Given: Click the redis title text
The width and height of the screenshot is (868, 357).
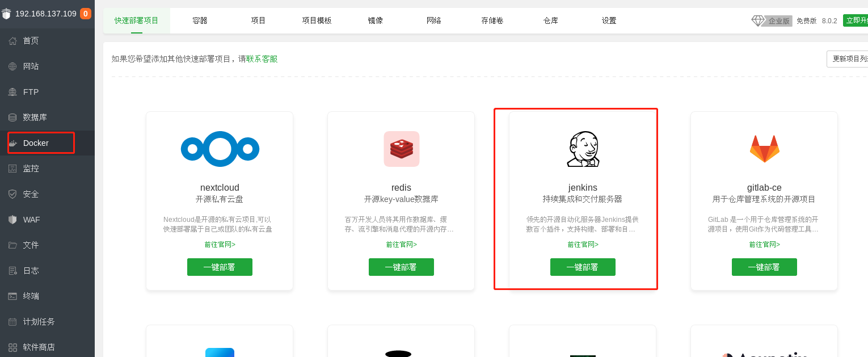Looking at the screenshot, I should [x=401, y=188].
